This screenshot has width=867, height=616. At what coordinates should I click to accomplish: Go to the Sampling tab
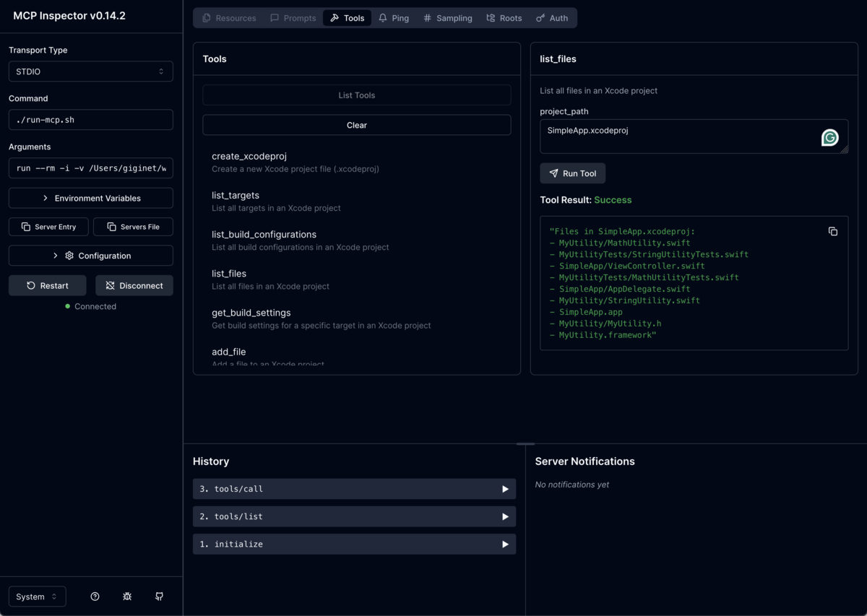448,18
